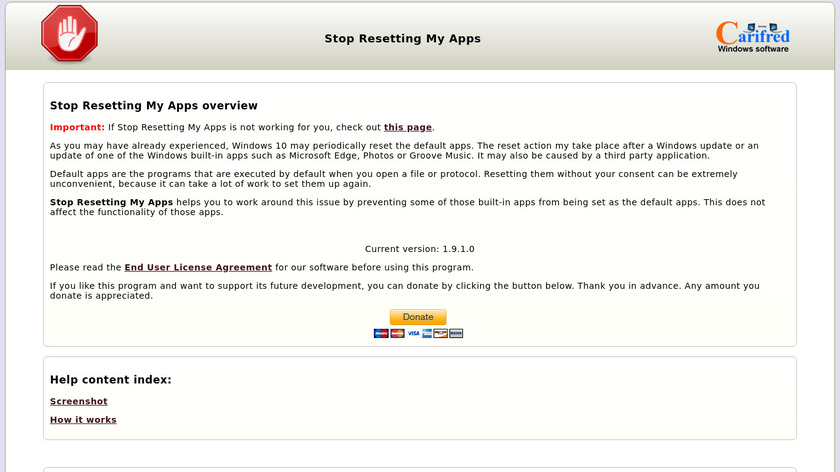
Task: Jump to the Screenshot help section
Action: pyautogui.click(x=79, y=401)
